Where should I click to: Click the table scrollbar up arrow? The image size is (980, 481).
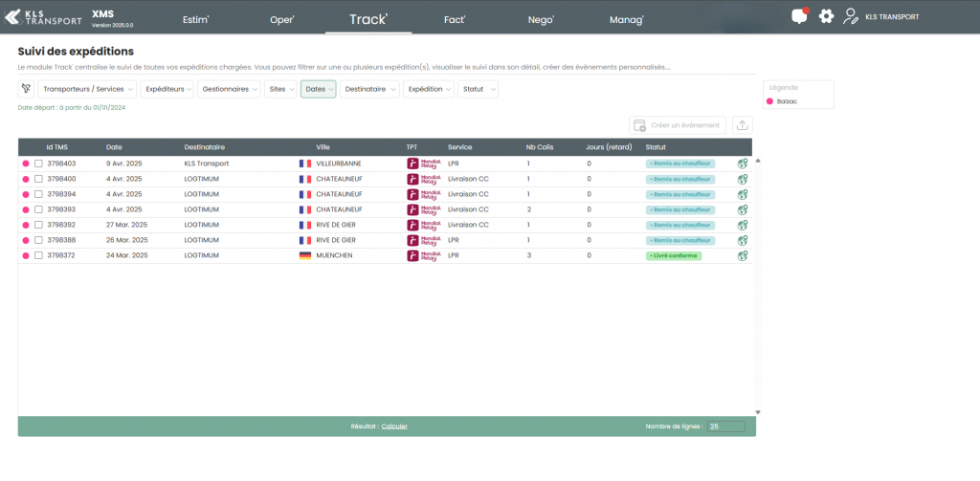(758, 161)
